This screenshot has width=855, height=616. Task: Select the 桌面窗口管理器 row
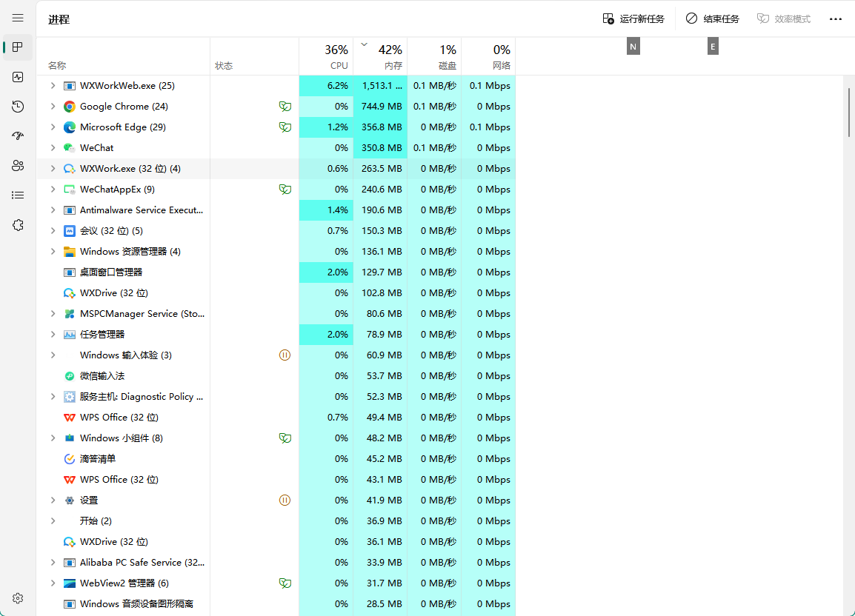[x=276, y=272]
